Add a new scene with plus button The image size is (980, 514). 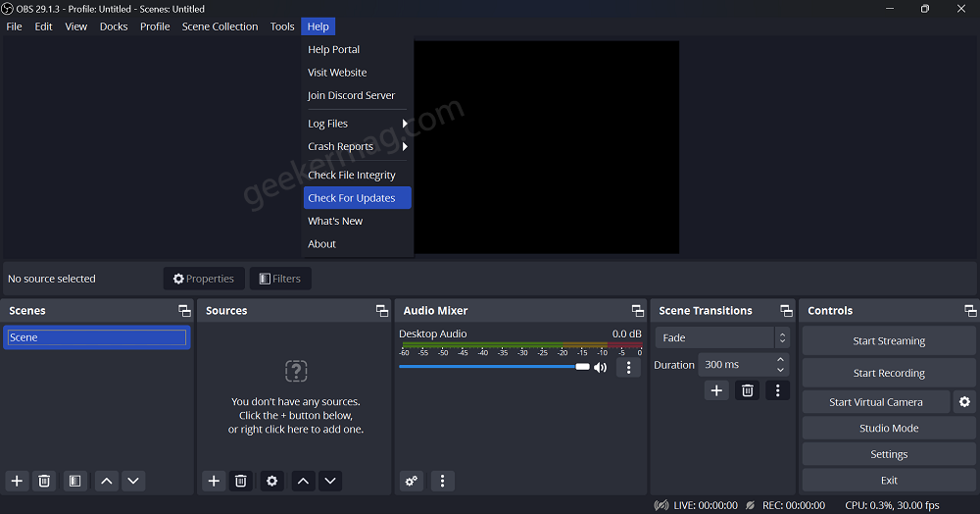pyautogui.click(x=17, y=481)
